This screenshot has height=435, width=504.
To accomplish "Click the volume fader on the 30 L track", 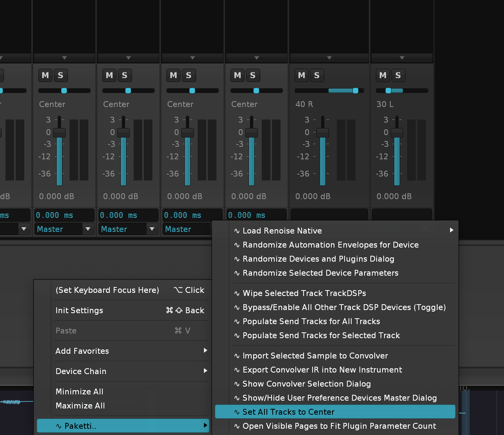I will [x=397, y=132].
